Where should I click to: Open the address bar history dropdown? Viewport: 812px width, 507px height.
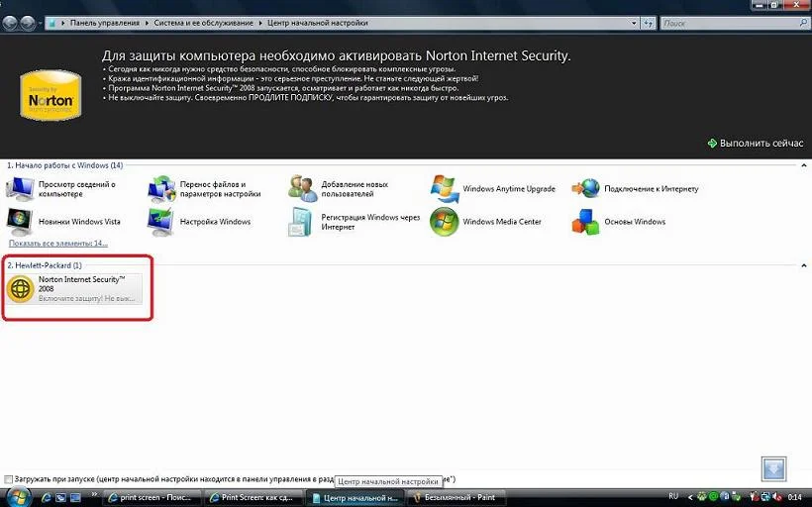click(x=634, y=23)
